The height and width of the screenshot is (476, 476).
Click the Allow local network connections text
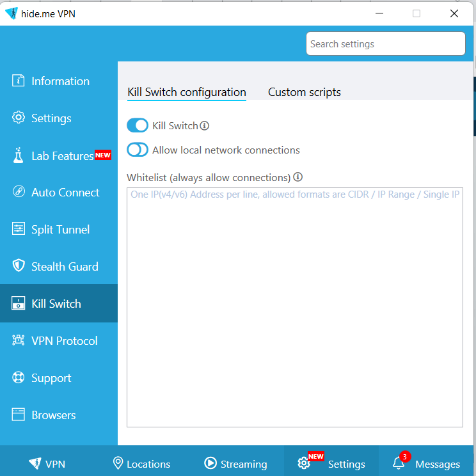click(226, 150)
